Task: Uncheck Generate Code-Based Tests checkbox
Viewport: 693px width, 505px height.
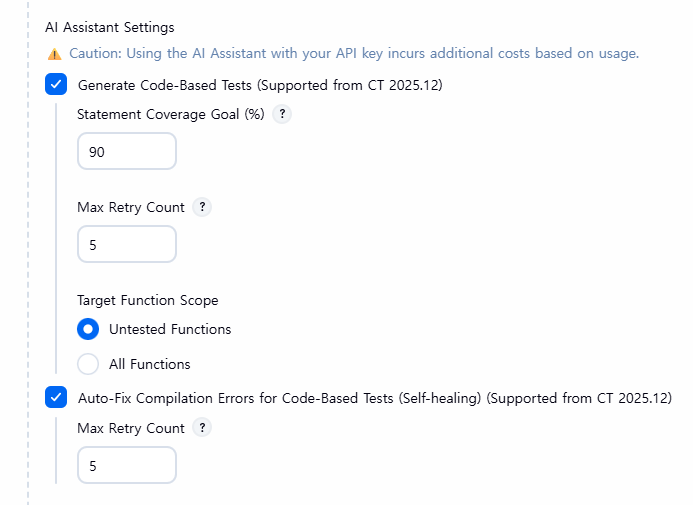Action: [x=56, y=84]
